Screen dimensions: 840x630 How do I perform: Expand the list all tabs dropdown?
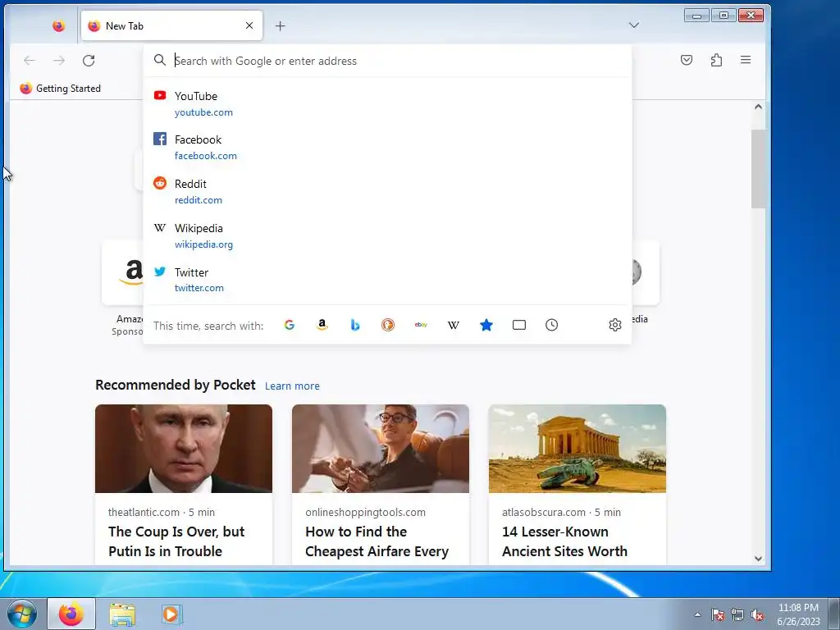click(634, 25)
